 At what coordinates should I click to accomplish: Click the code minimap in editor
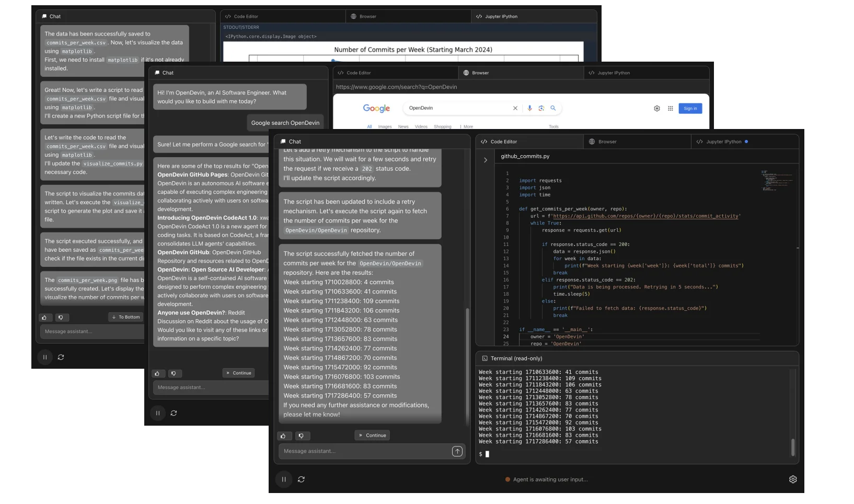pos(777,180)
